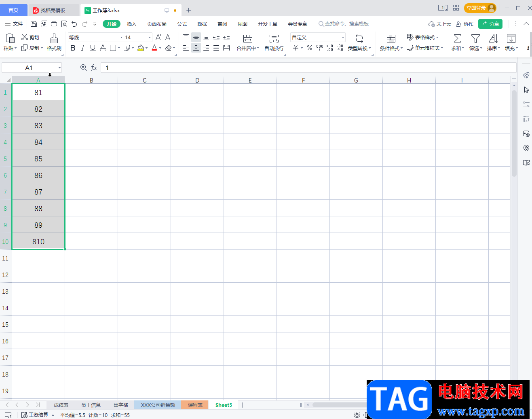
Task: Click the Login (立即登录) button
Action: pos(480,8)
